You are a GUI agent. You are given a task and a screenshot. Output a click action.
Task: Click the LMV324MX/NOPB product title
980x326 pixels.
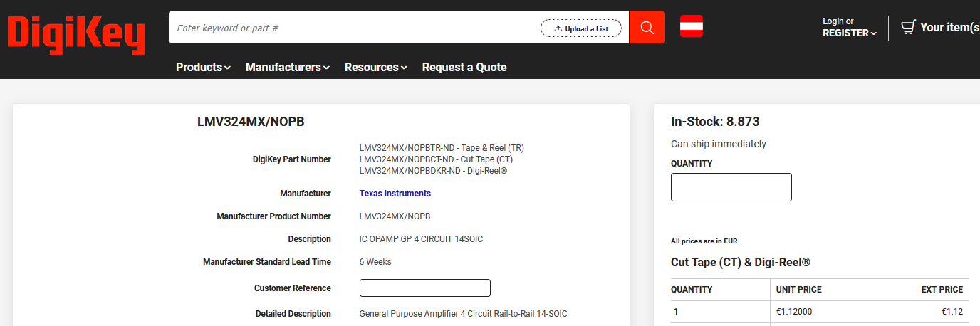tap(251, 122)
